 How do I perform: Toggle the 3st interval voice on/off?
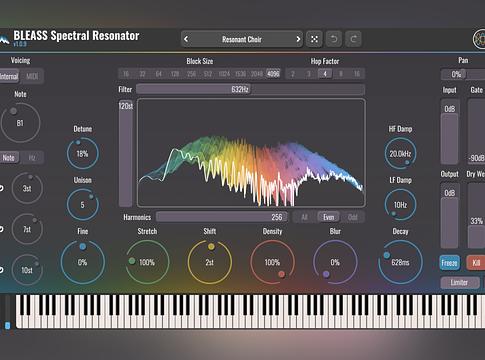click(x=2, y=188)
